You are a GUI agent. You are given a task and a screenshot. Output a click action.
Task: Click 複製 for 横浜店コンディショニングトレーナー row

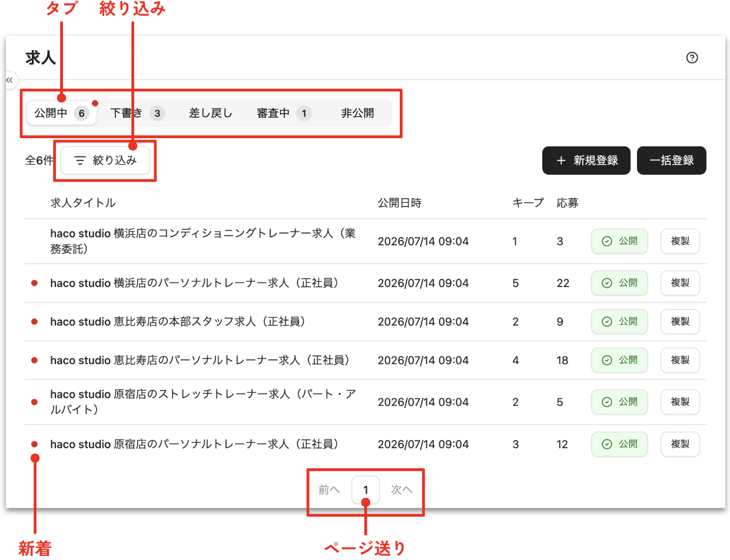coord(680,241)
